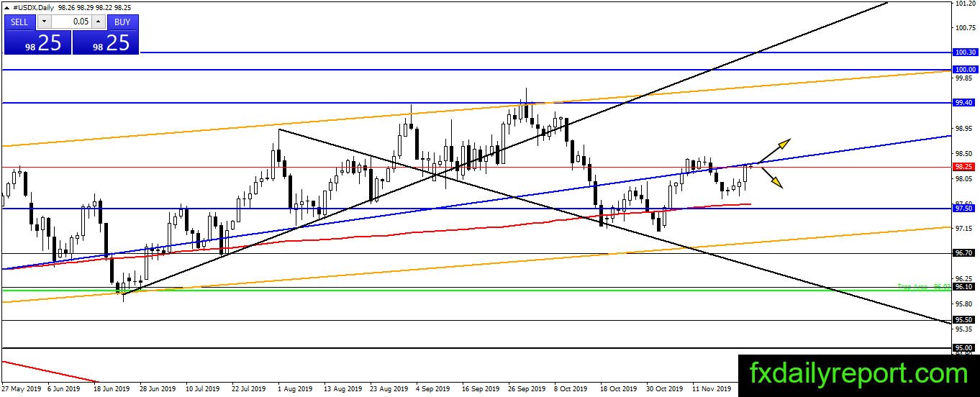The image size is (980, 397).
Task: Increase trade volume with the up arrow
Action: [x=98, y=22]
